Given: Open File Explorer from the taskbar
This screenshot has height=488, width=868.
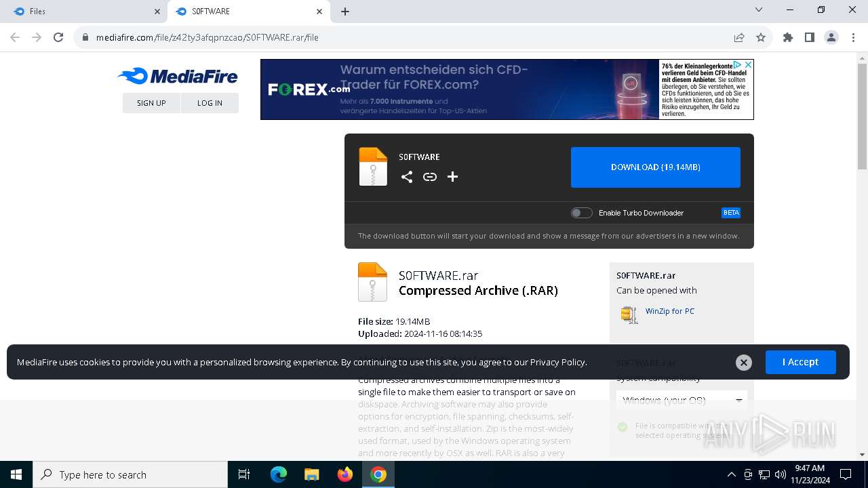Looking at the screenshot, I should tap(312, 474).
